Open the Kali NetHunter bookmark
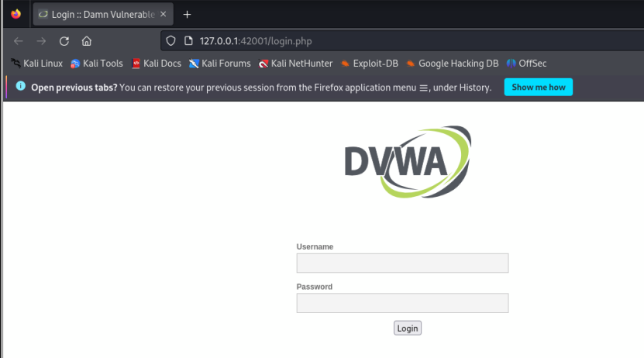The height and width of the screenshot is (358, 644). tap(295, 64)
